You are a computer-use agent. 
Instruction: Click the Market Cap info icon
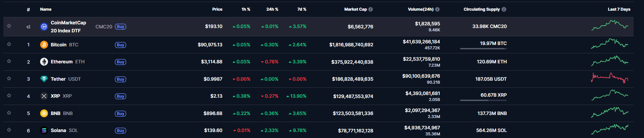tap(371, 9)
